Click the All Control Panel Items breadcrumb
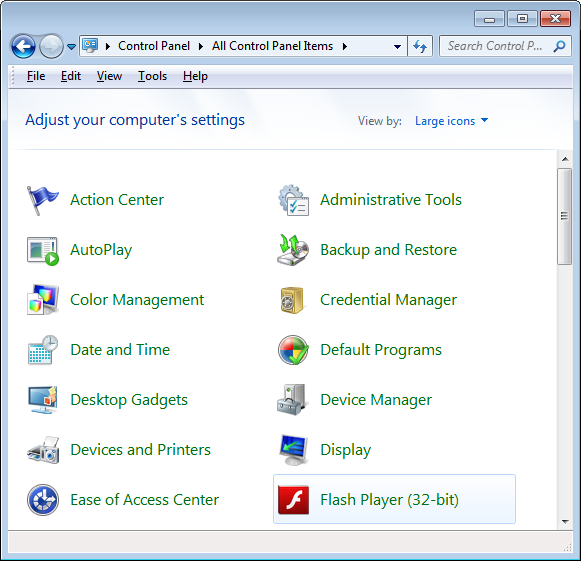The height and width of the screenshot is (561, 581). 272,46
